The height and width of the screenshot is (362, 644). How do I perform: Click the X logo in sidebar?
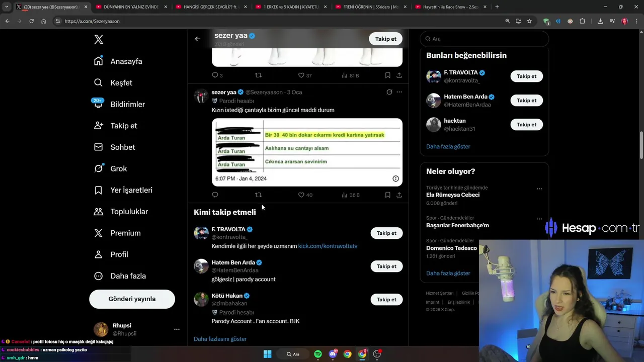point(99,40)
